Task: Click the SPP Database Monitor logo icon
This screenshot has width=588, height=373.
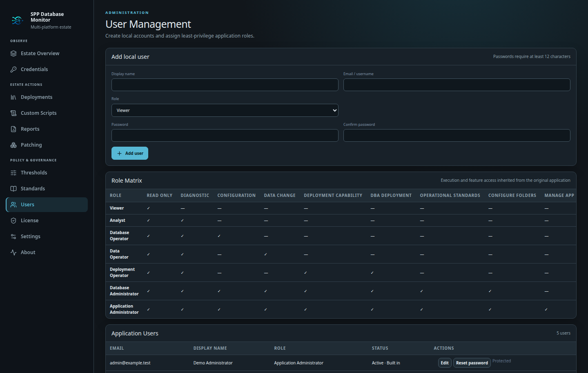Action: pos(17,20)
